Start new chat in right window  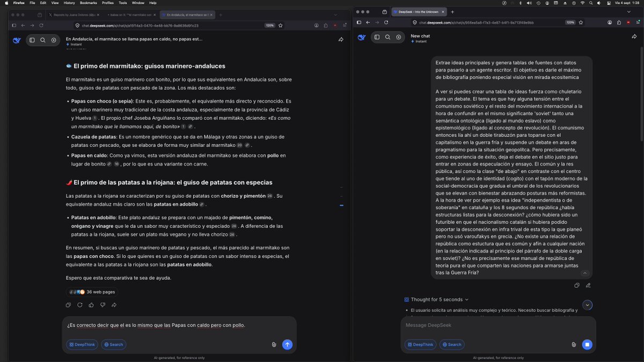tap(398, 37)
